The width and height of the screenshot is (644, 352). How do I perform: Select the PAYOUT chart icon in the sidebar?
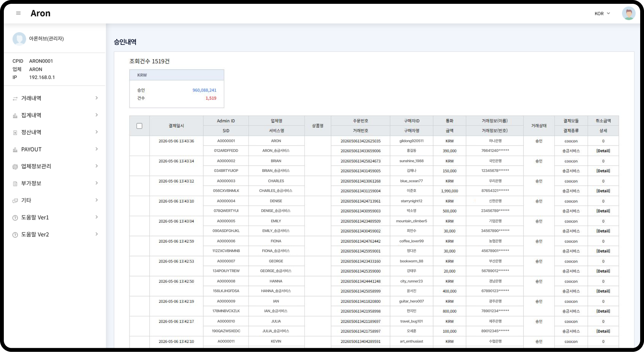pyautogui.click(x=15, y=150)
